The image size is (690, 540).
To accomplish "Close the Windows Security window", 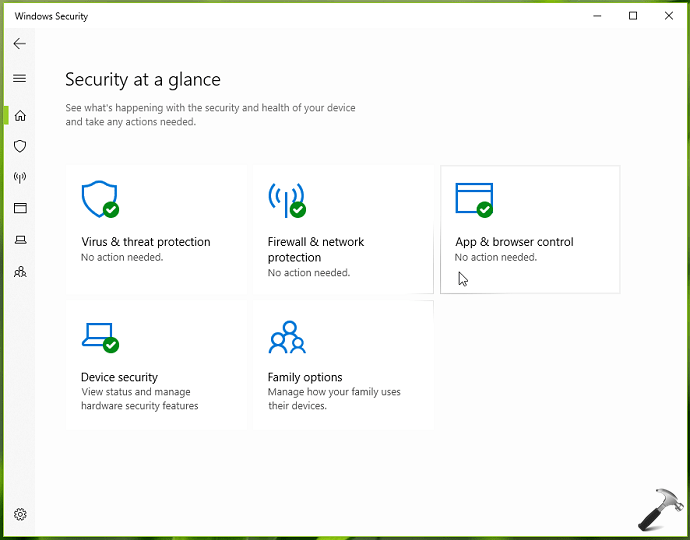I will [x=669, y=16].
